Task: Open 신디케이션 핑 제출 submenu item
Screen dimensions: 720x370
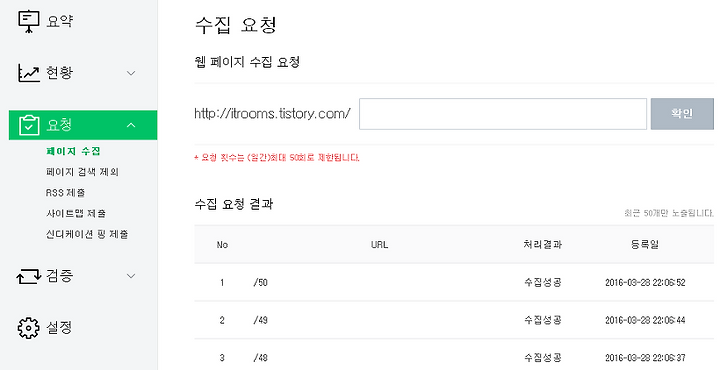Action: tap(87, 234)
